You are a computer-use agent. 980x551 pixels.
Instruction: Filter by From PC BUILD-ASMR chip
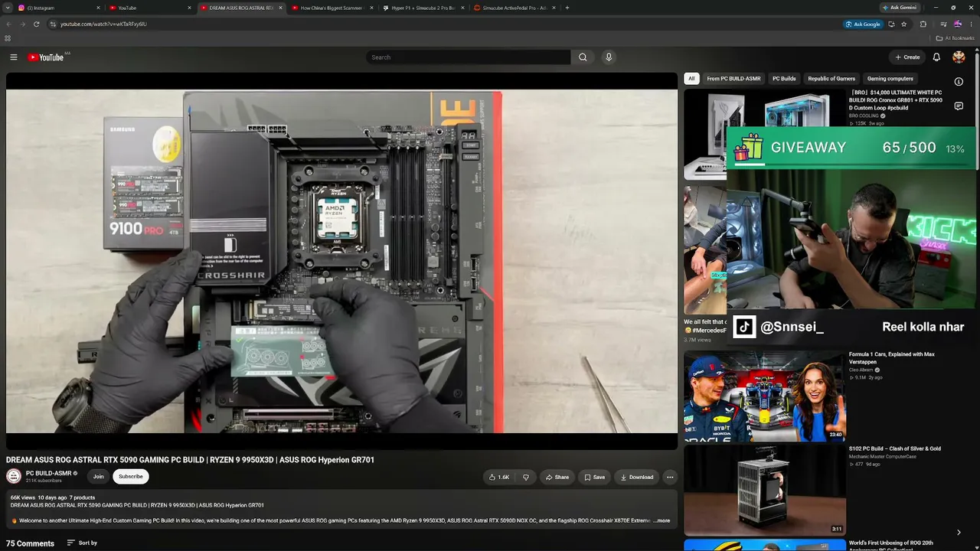(733, 79)
